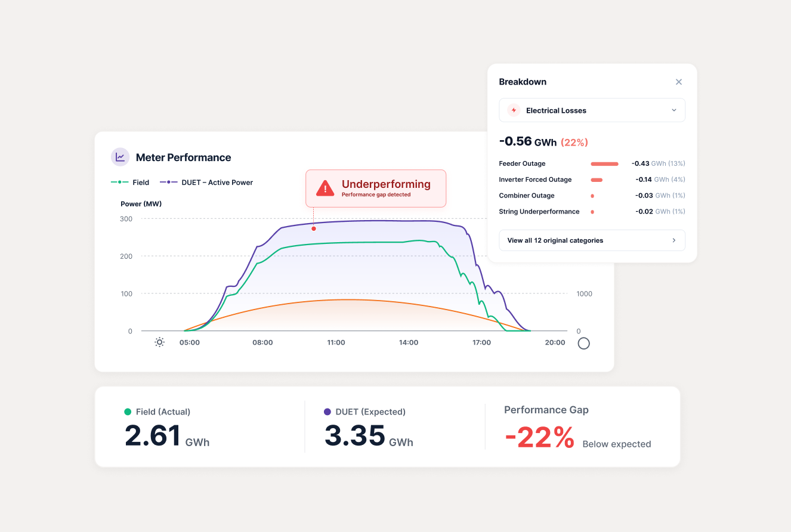Click the 300 y-axis label
Screen dimensions: 791x532
click(x=126, y=219)
